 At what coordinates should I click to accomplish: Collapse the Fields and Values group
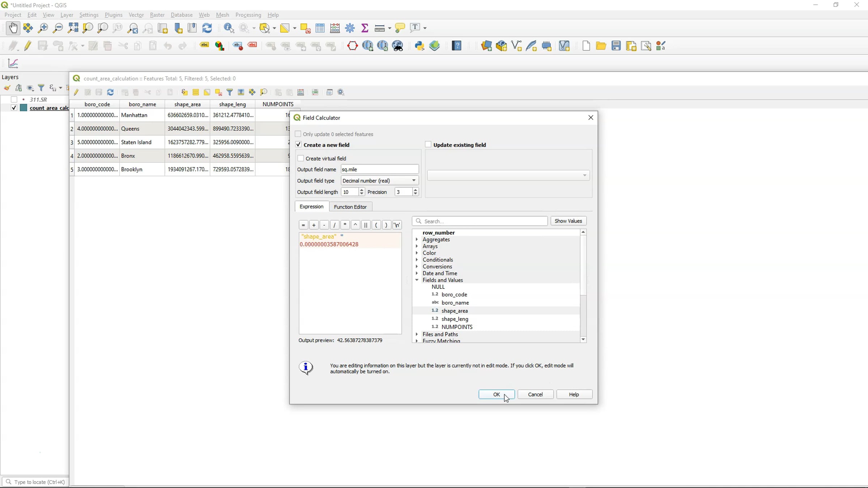coord(417,280)
